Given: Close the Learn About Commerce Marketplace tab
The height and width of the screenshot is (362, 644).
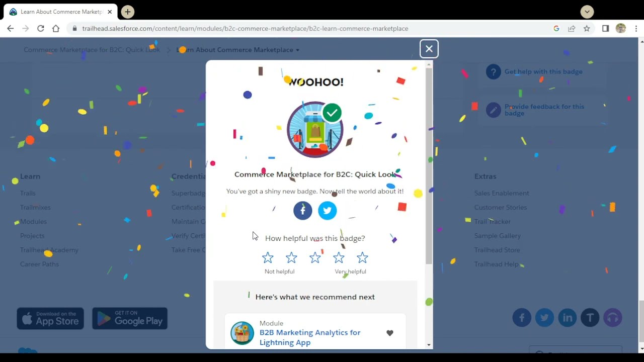Looking at the screenshot, I should tap(110, 12).
